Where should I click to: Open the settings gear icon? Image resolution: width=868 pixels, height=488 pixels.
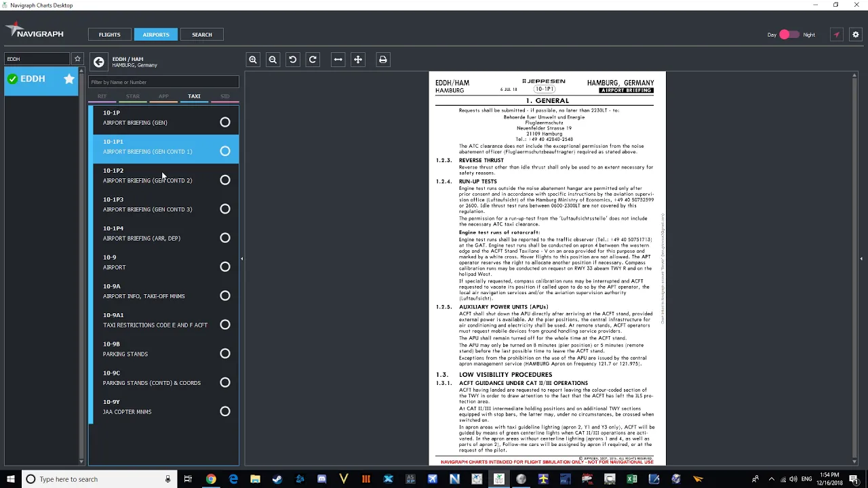pyautogui.click(x=856, y=35)
